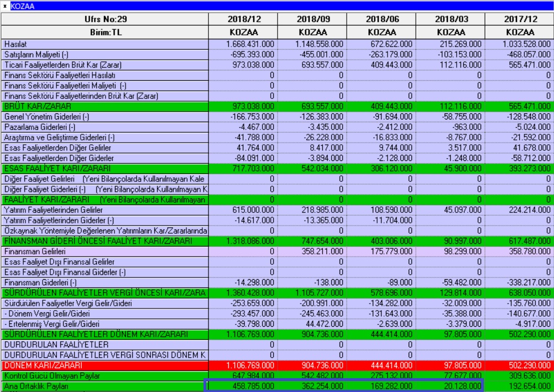Click the Finansman Gelirleri row label
Viewport: 554px width, 392px height.
click(x=105, y=252)
